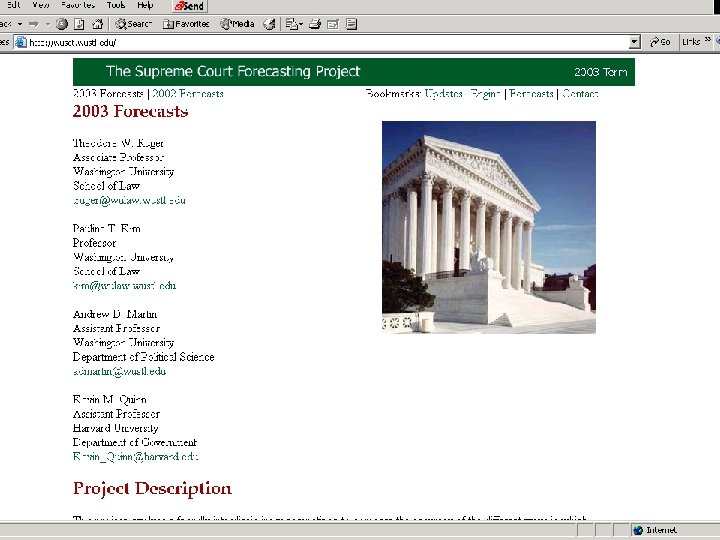Jump to the Engine bookmark link
Viewport: 720px width, 540px height.
point(485,94)
